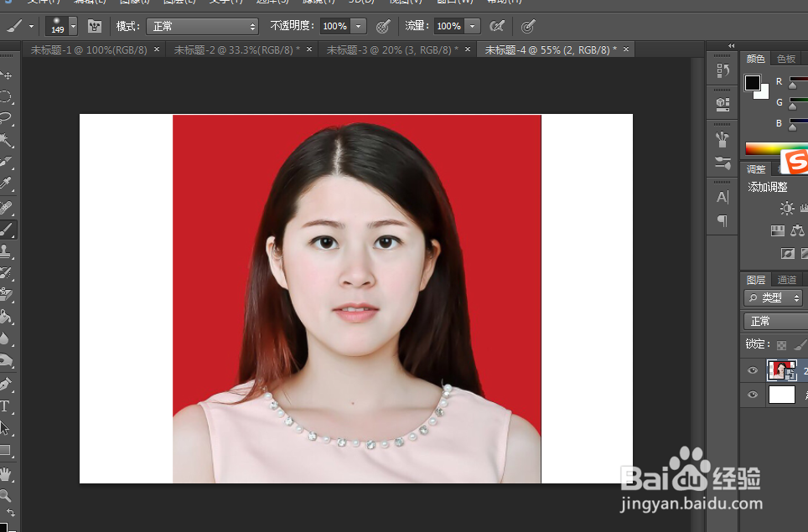Select the Clone Stamp tool
Viewport: 808px width, 532px height.
coord(6,251)
